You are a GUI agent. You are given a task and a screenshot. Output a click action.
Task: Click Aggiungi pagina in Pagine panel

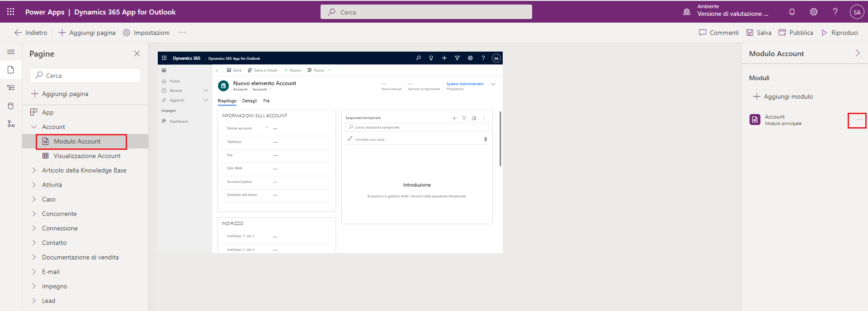point(60,94)
